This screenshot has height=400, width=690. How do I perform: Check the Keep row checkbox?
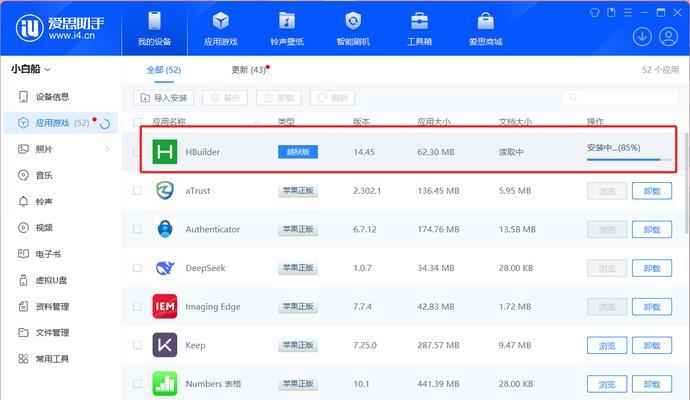coord(137,345)
